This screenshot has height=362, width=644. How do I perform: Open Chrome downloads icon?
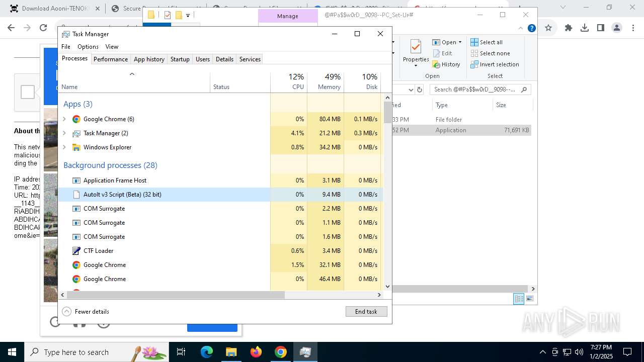click(x=585, y=28)
